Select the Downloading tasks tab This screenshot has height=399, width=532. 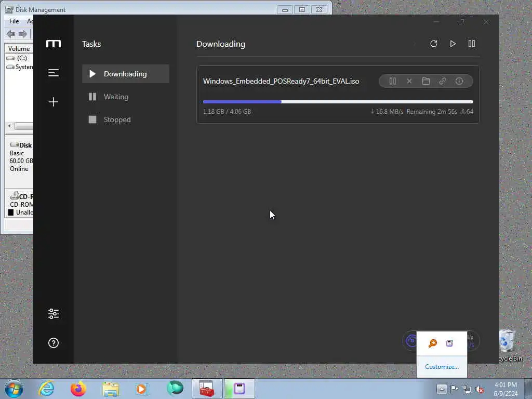(126, 74)
